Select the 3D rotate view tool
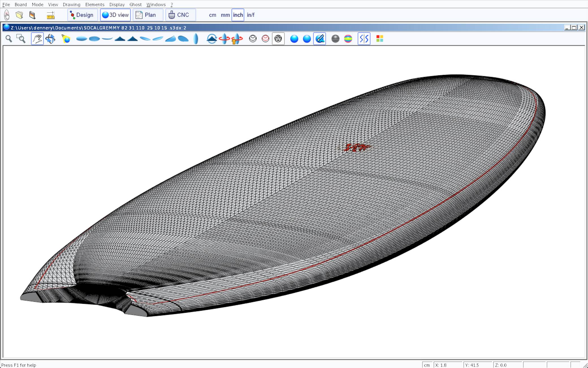Screen dimensions: 588x368 (x=50, y=39)
